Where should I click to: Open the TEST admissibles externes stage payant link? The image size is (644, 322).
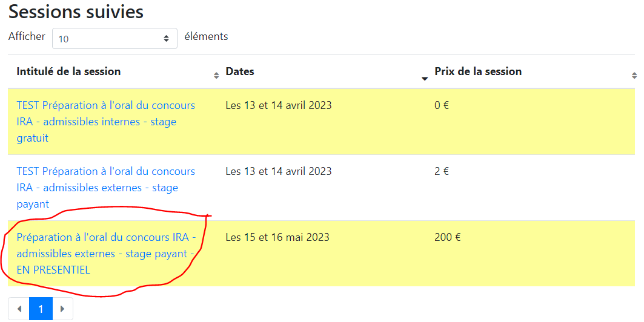coord(105,188)
